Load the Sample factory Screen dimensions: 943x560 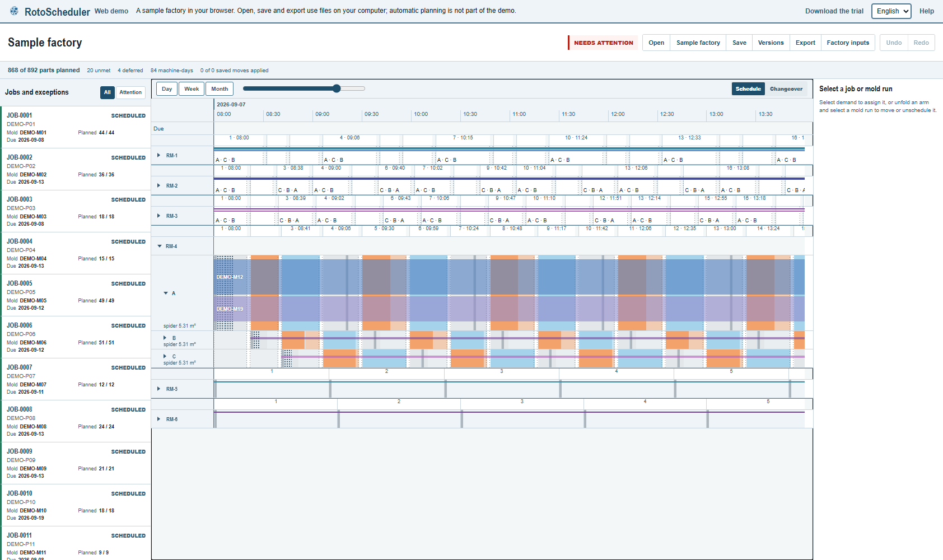pos(698,43)
